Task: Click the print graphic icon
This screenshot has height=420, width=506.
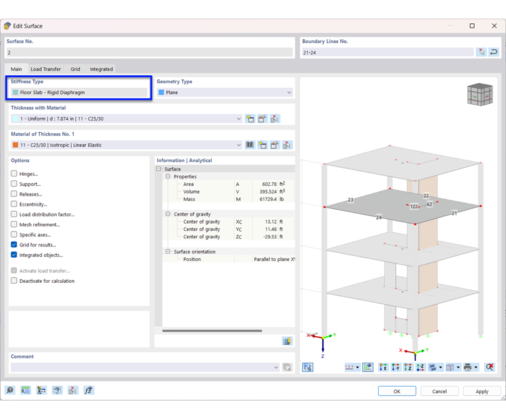Action: [467, 367]
